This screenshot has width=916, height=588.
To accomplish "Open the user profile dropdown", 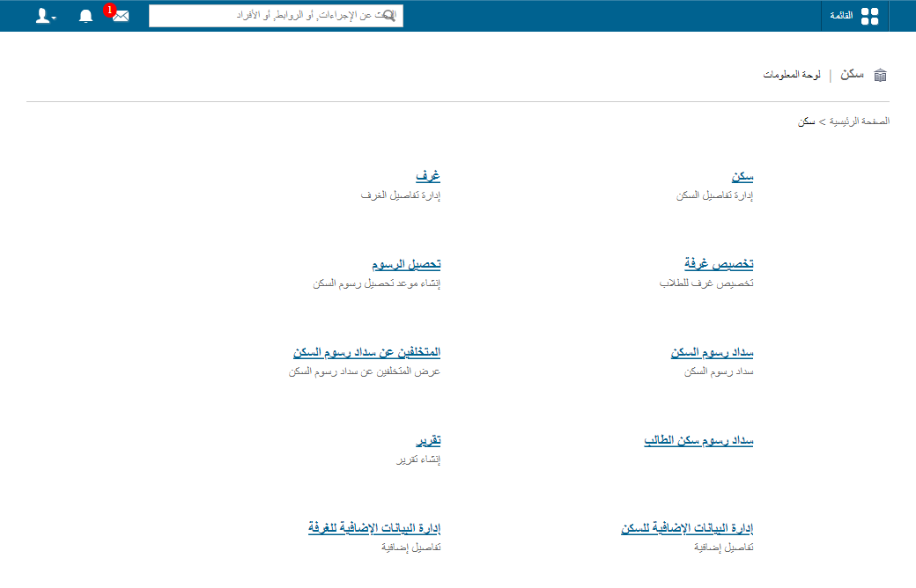I will point(46,16).
